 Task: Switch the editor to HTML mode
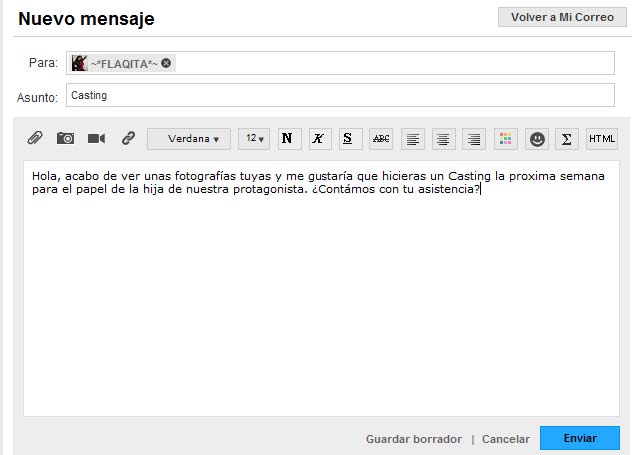click(602, 139)
